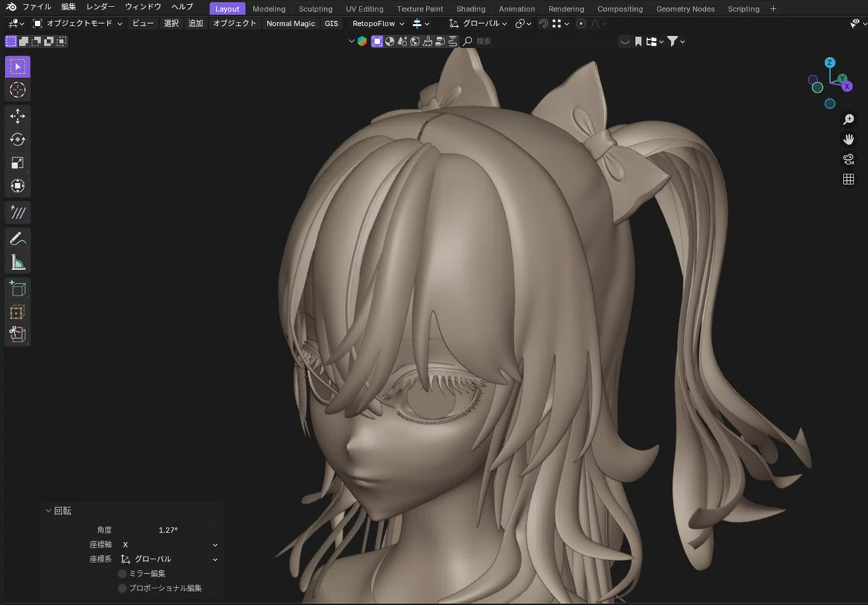Open レンダー menu
Screen dimensions: 868x605
101,7
